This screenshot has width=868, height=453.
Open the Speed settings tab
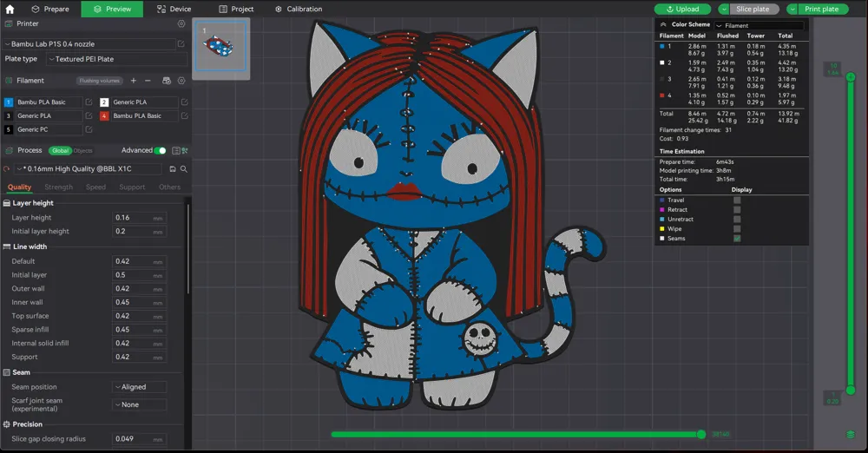coord(95,187)
